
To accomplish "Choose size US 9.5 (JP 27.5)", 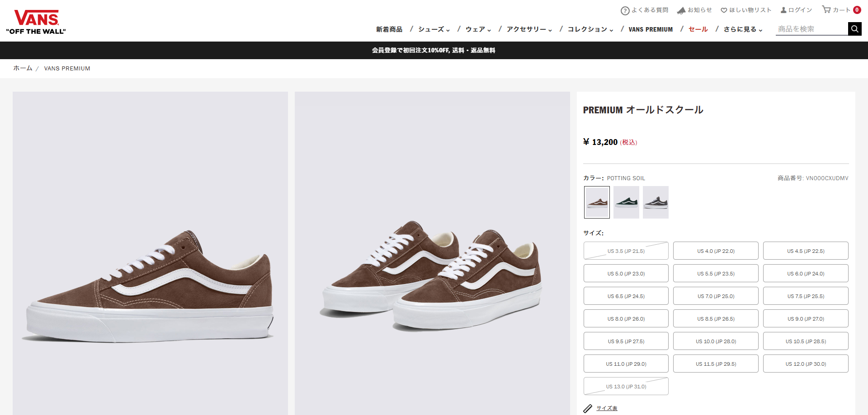I will pyautogui.click(x=626, y=341).
